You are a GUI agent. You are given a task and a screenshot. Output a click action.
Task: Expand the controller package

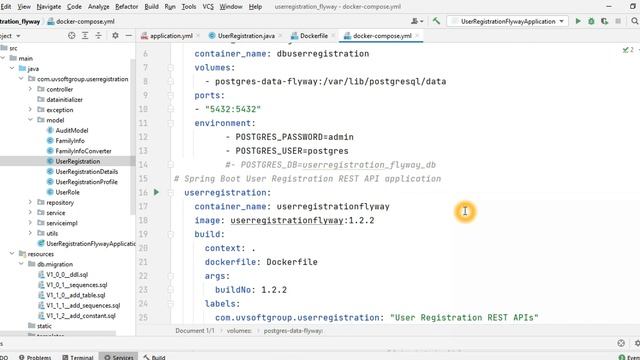click(30, 89)
